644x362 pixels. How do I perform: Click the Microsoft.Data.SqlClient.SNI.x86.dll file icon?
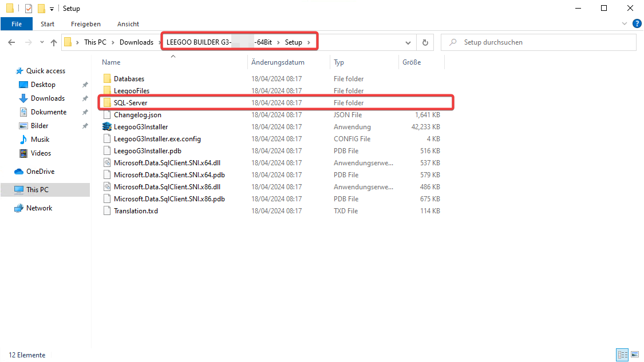[x=107, y=187]
